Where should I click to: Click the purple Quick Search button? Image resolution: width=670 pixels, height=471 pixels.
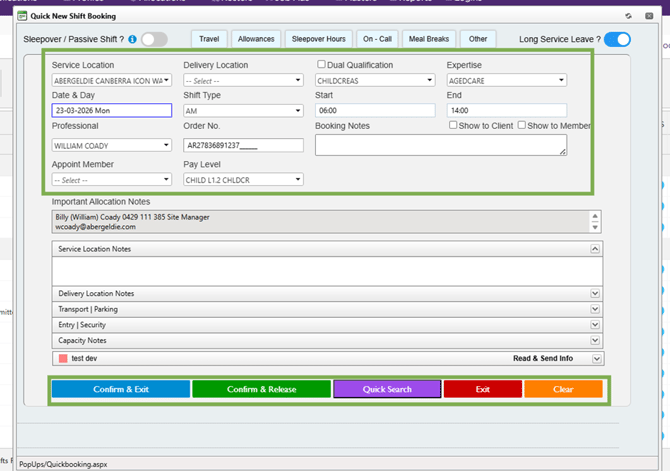point(386,389)
